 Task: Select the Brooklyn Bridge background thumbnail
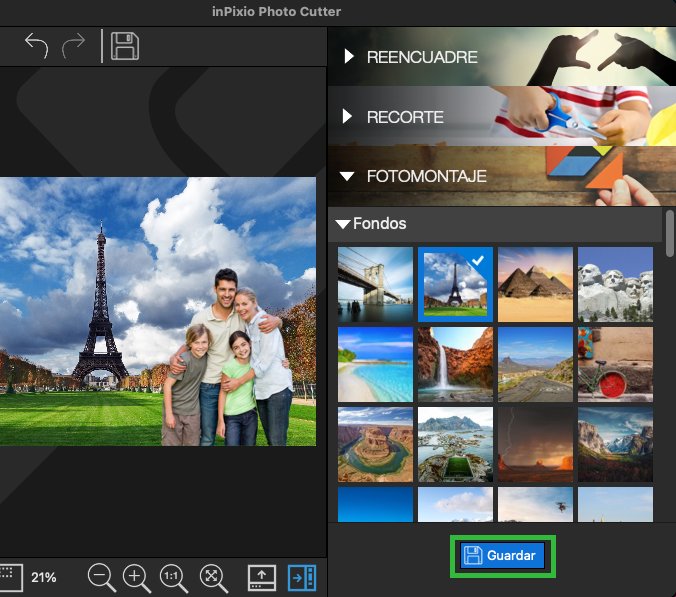(375, 284)
